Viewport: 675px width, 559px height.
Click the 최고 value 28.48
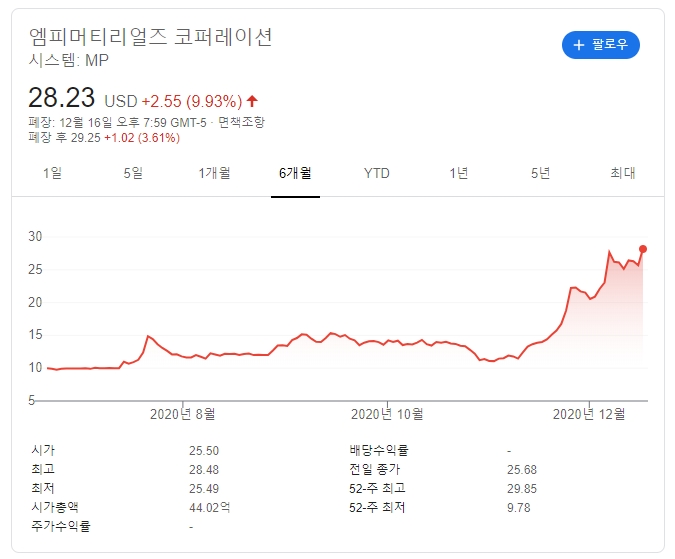(204, 469)
